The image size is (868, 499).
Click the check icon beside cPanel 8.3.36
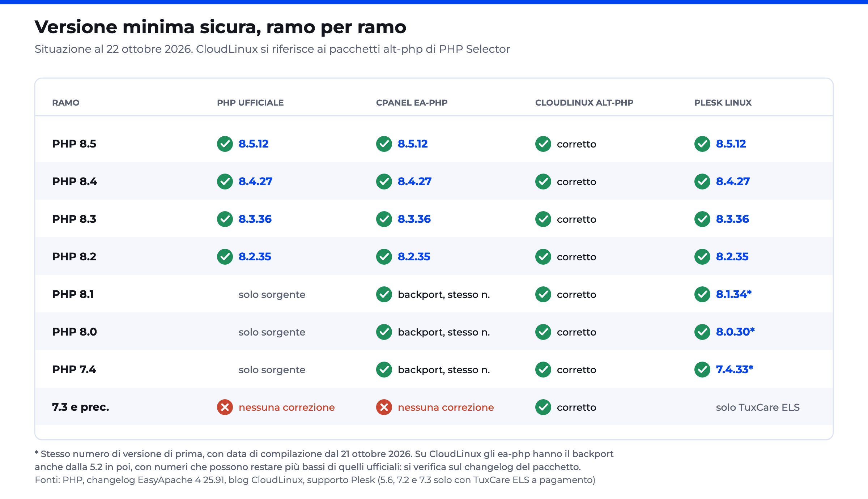coord(384,219)
